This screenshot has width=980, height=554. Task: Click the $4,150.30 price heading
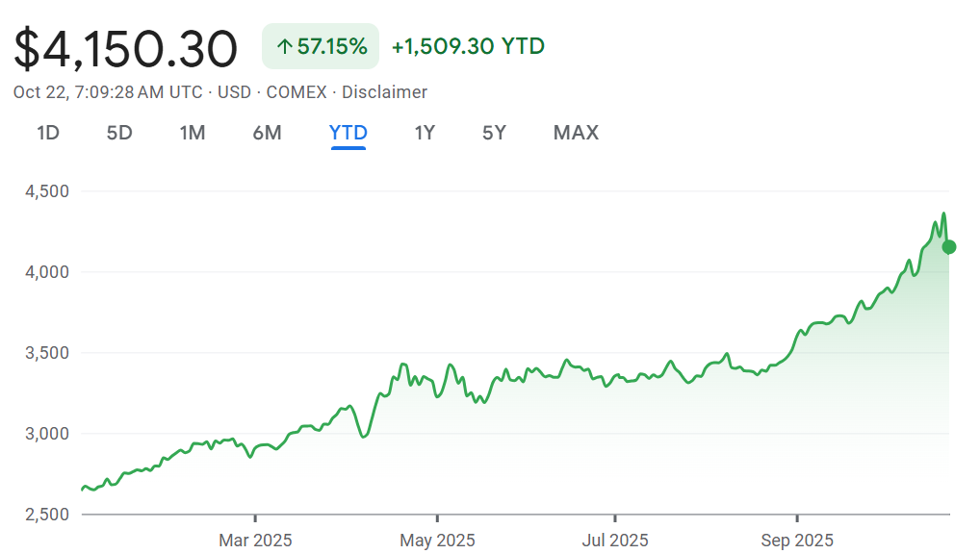click(126, 49)
